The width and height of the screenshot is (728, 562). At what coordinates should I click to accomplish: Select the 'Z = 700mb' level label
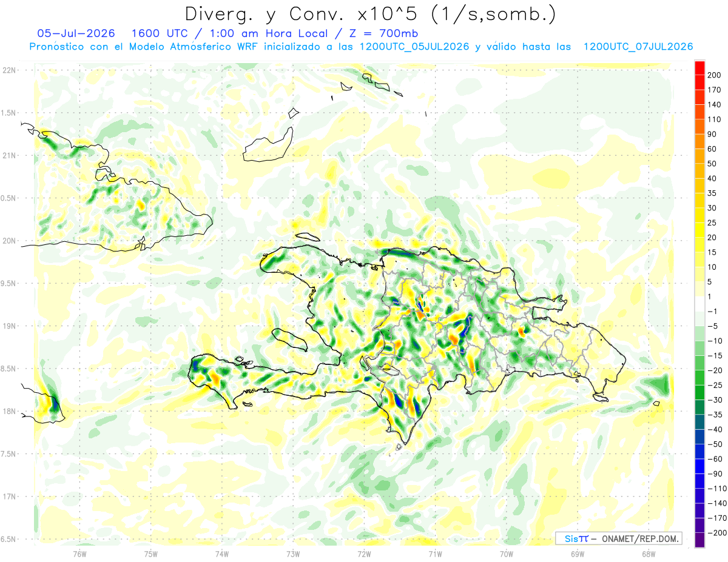[x=384, y=33]
